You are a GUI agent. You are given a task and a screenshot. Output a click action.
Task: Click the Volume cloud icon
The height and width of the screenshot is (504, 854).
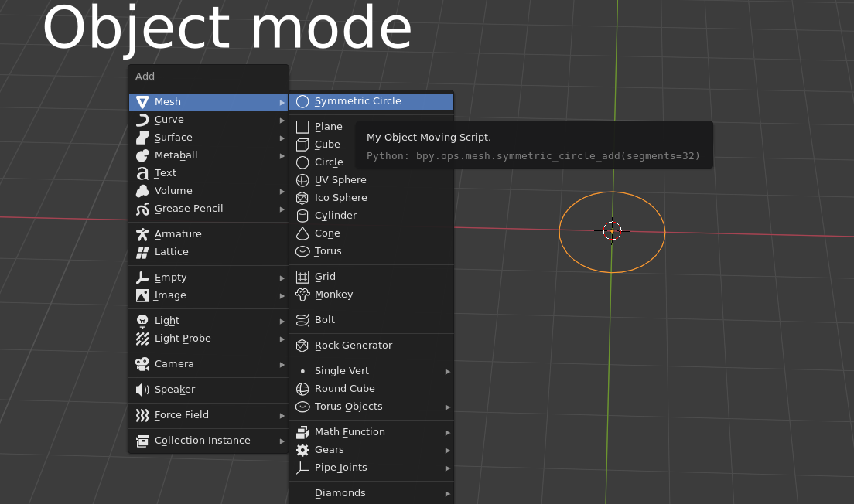click(x=142, y=191)
